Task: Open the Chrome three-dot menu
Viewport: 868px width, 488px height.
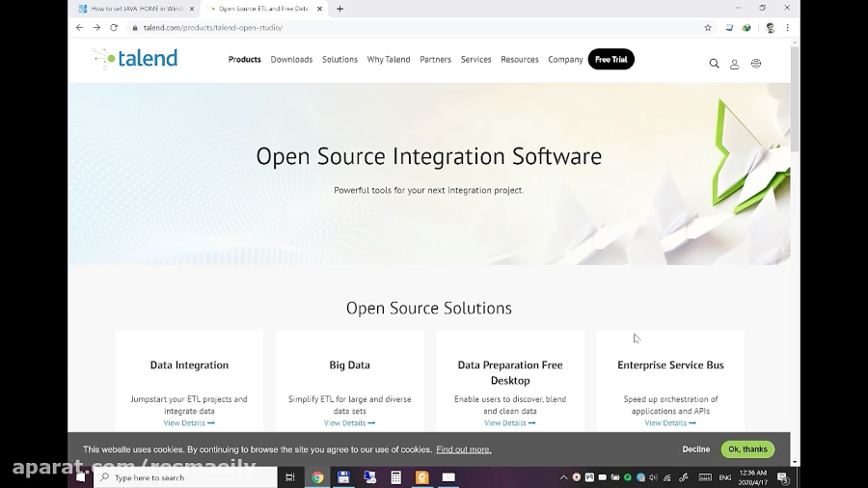Action: 787,28
